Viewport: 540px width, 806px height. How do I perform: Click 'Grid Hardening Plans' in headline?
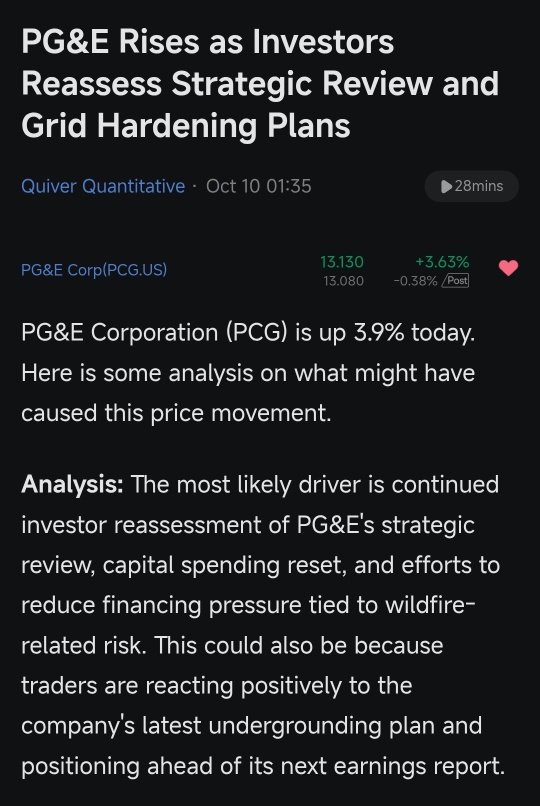point(185,126)
